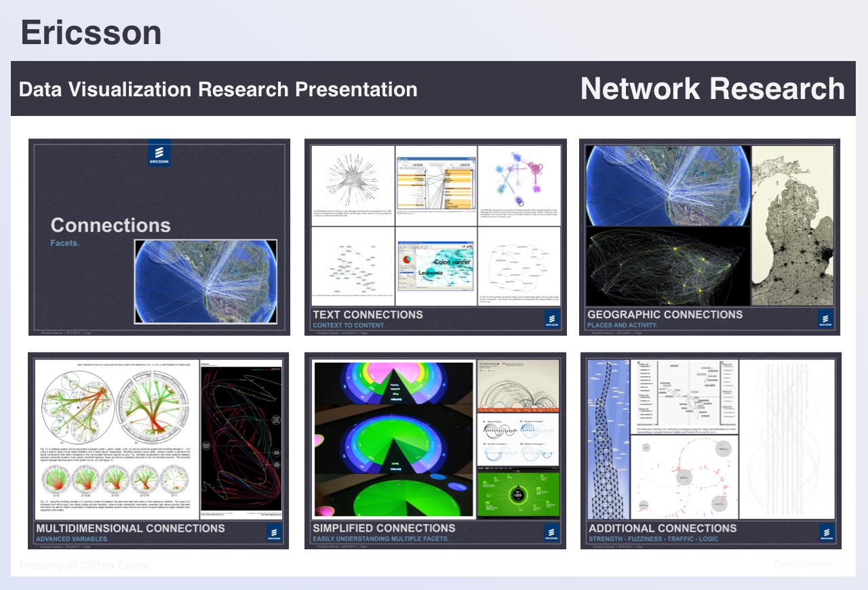868x590 pixels.
Task: Click Ericsson logo on Simplified Connections slide
Action: coord(553,532)
